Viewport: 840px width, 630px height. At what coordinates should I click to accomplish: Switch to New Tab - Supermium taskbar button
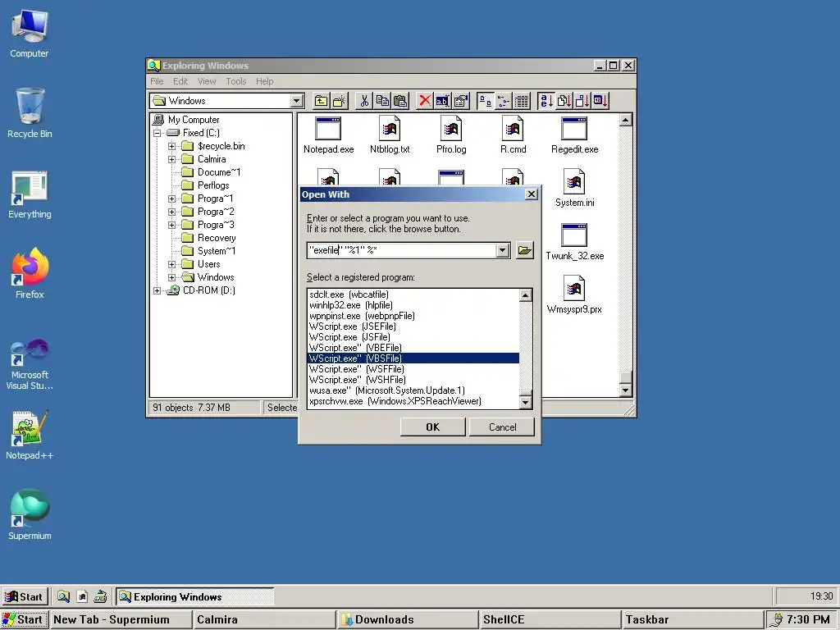pyautogui.click(x=121, y=619)
